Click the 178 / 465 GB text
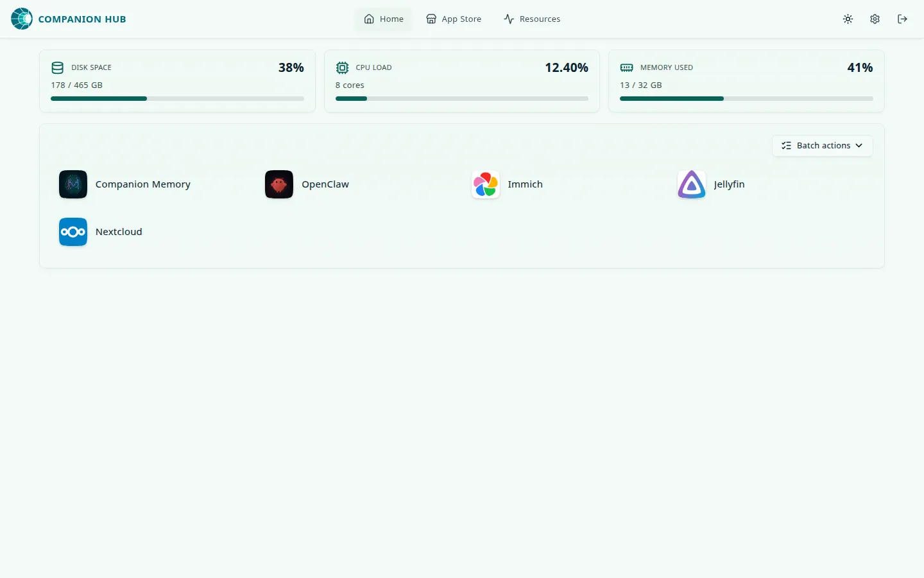Viewport: 924px width, 578px height. (77, 85)
